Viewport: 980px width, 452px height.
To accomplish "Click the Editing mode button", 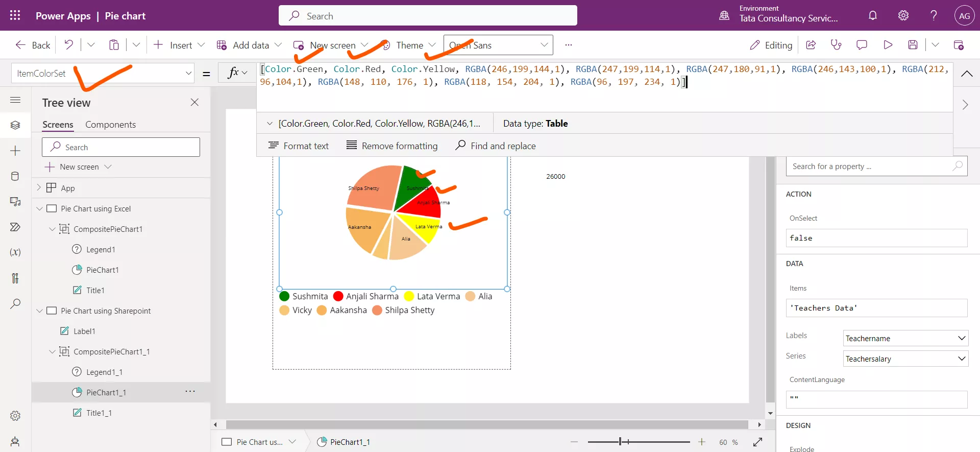I will click(771, 45).
